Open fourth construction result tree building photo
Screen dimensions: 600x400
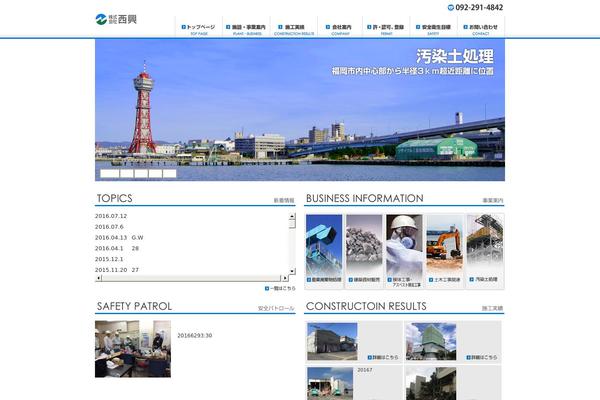click(431, 384)
